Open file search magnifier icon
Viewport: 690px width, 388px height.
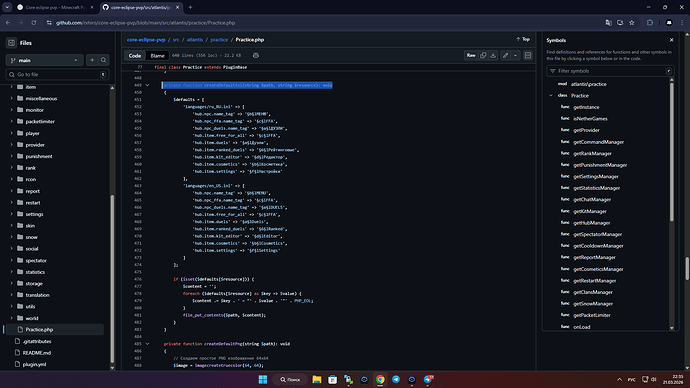[103, 60]
